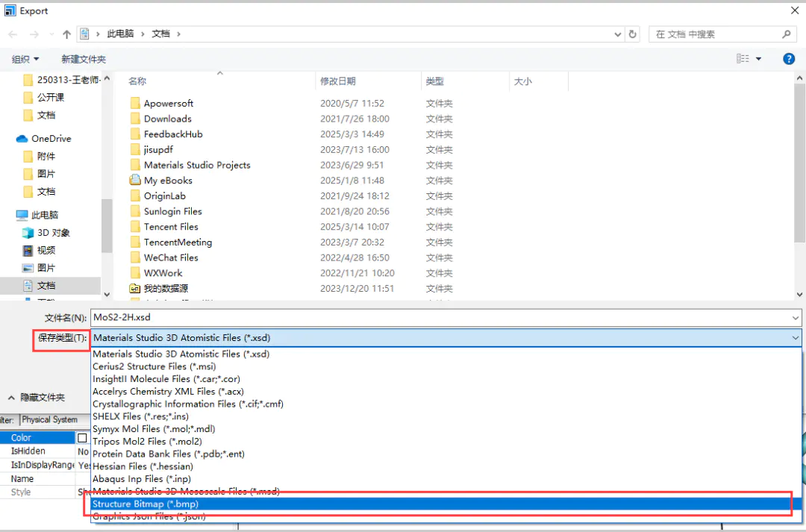
Task: Select the 250313-王老师 sidebar folder
Action: click(62, 80)
